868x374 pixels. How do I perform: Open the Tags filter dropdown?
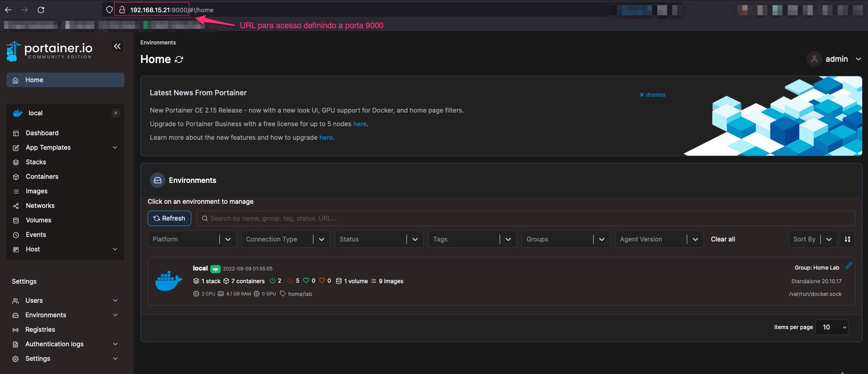tap(472, 239)
